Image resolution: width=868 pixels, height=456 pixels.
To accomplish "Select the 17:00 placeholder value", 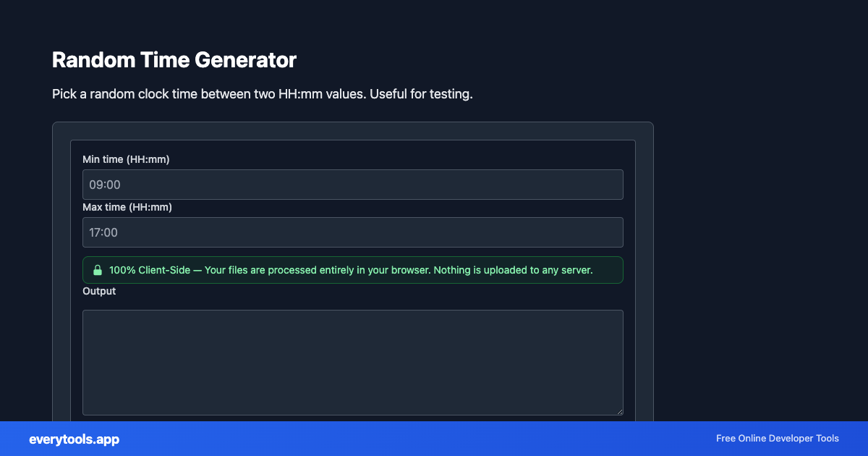I will click(x=104, y=232).
